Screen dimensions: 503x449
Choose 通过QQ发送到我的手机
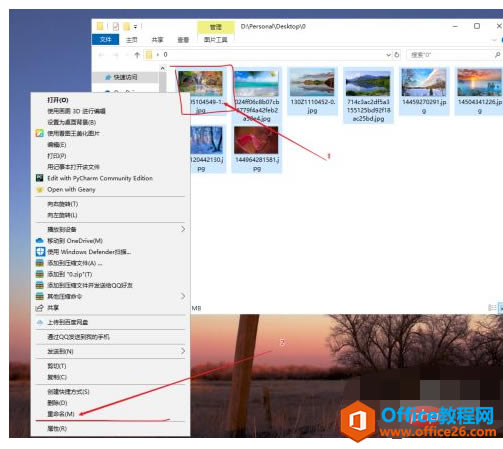pos(78,337)
